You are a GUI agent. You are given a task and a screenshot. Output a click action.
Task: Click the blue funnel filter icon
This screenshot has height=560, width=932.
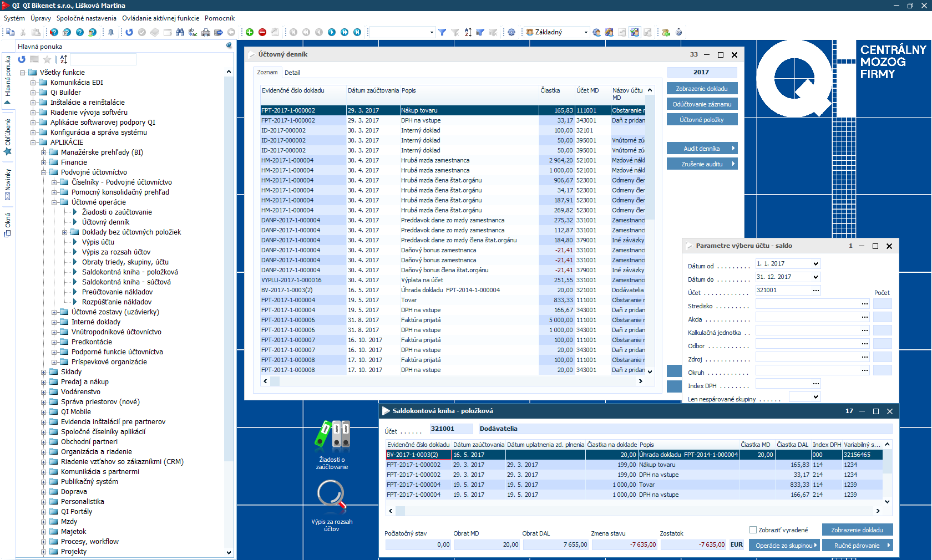tap(442, 32)
